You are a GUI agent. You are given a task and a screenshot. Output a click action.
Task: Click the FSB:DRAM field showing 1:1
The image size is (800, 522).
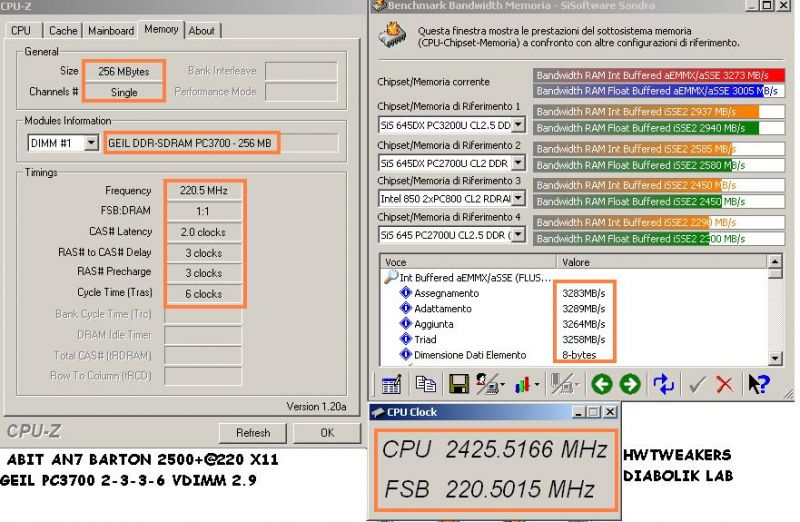pos(204,211)
